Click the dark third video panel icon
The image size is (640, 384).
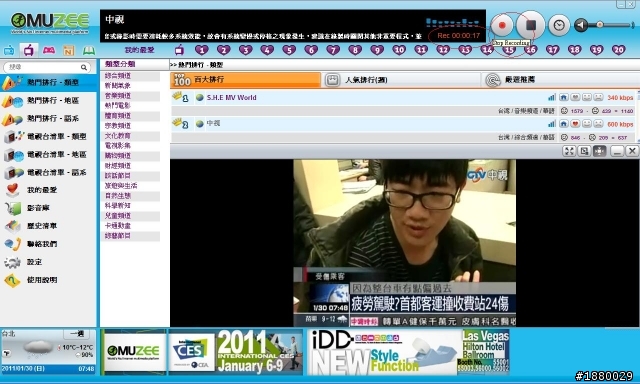599,151
